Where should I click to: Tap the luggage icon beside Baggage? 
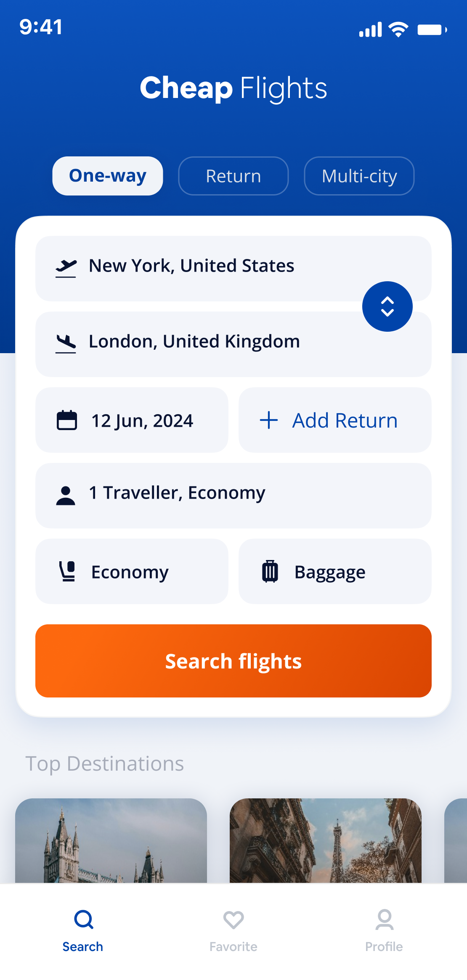270,571
